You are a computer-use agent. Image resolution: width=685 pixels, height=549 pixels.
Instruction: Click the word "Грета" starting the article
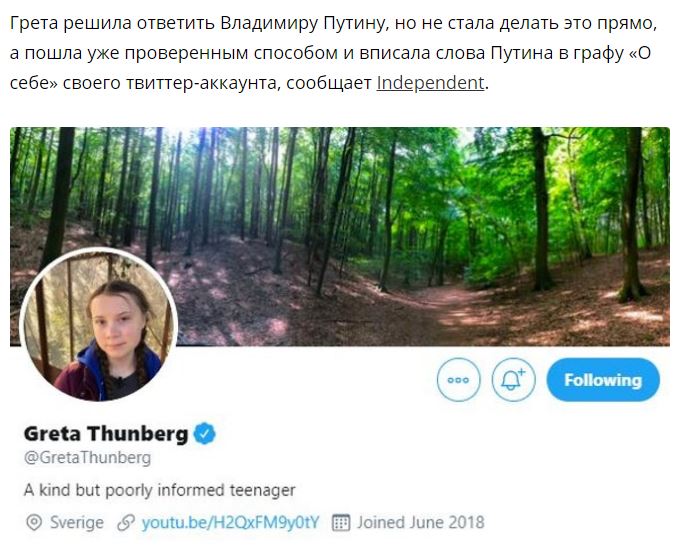[x=34, y=21]
